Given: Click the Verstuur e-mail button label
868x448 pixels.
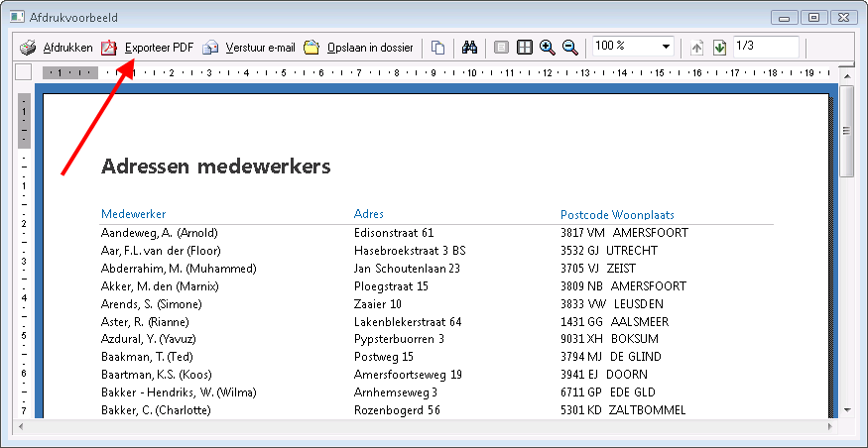Looking at the screenshot, I should click(x=260, y=49).
